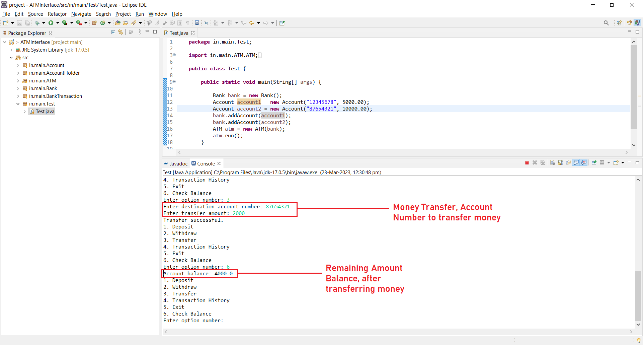Collapse the src folder node
This screenshot has height=345, width=644.
11,58
